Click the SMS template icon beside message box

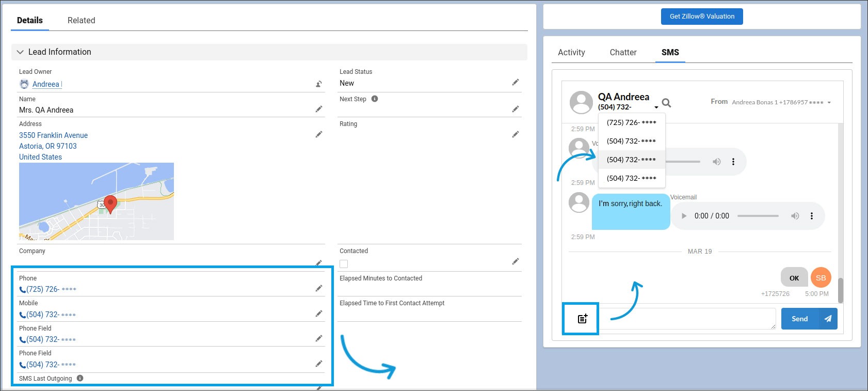pyautogui.click(x=582, y=319)
